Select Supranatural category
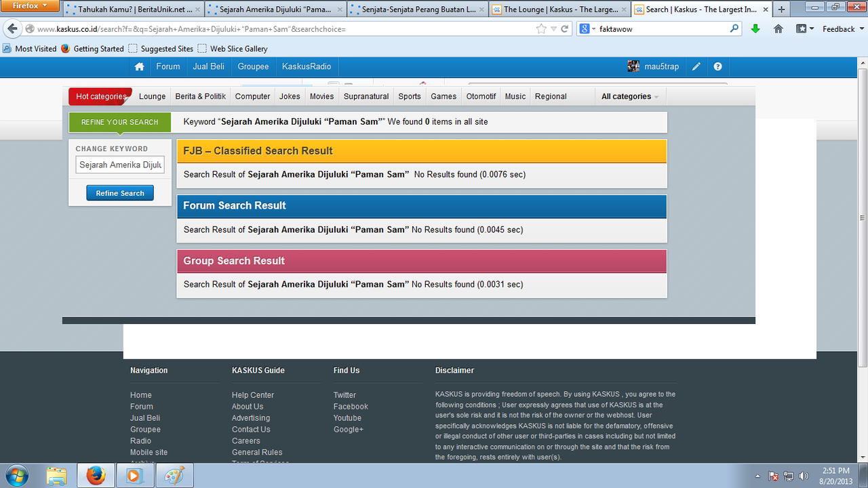 tap(366, 96)
